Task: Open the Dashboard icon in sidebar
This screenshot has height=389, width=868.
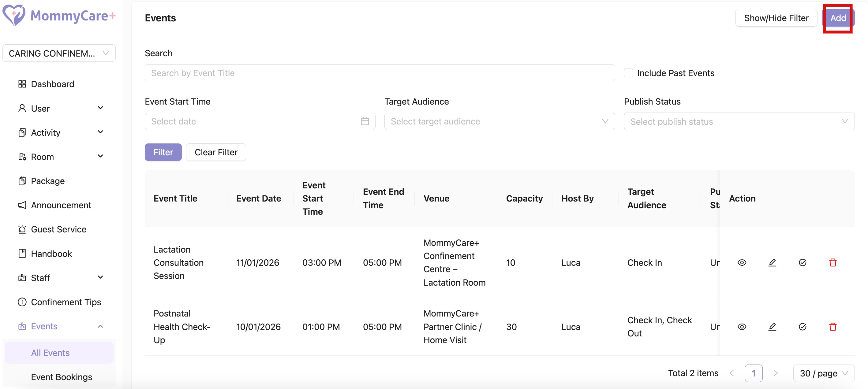Action: point(22,84)
